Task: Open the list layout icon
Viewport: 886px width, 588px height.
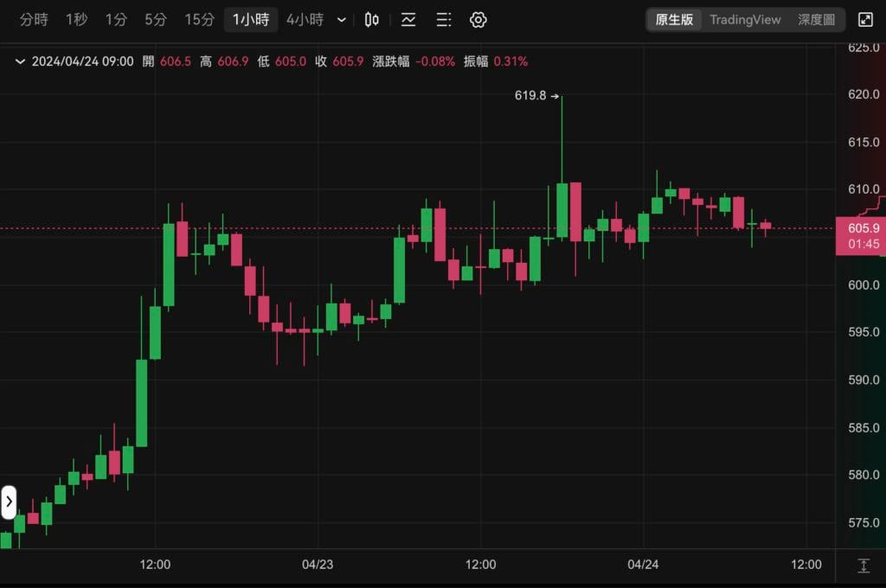Action: coord(444,20)
